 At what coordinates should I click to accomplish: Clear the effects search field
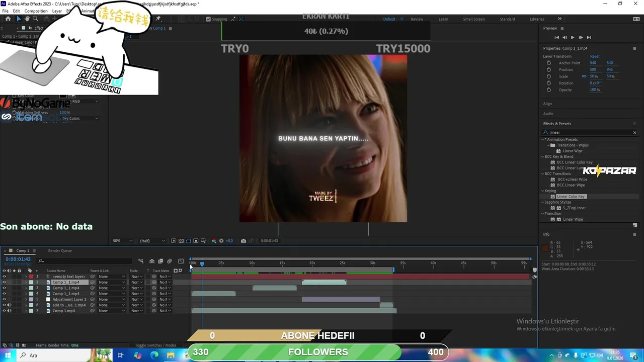pos(634,133)
